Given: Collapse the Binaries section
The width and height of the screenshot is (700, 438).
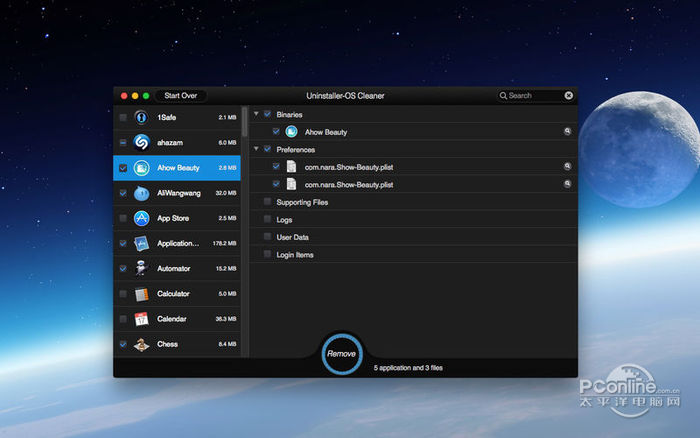Looking at the screenshot, I should (256, 114).
